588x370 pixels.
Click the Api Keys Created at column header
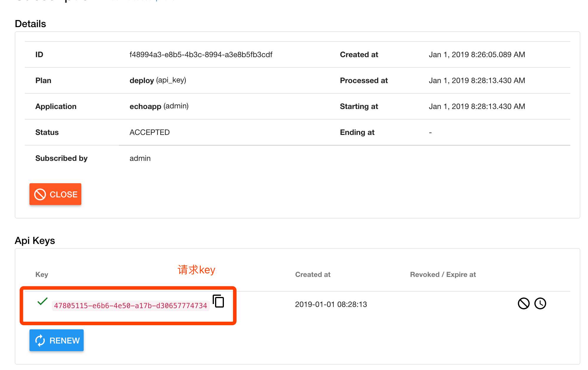(x=313, y=275)
